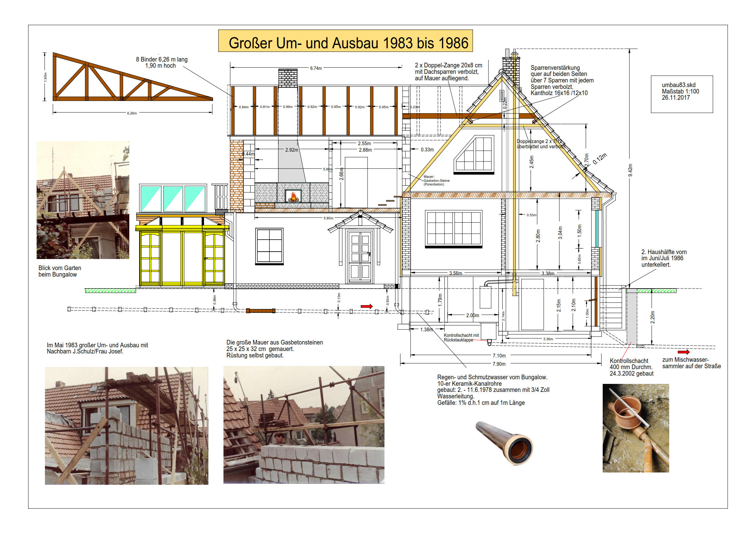Select the '2.00m' basement dimension
This screenshot has width=756, height=534.
tap(473, 316)
